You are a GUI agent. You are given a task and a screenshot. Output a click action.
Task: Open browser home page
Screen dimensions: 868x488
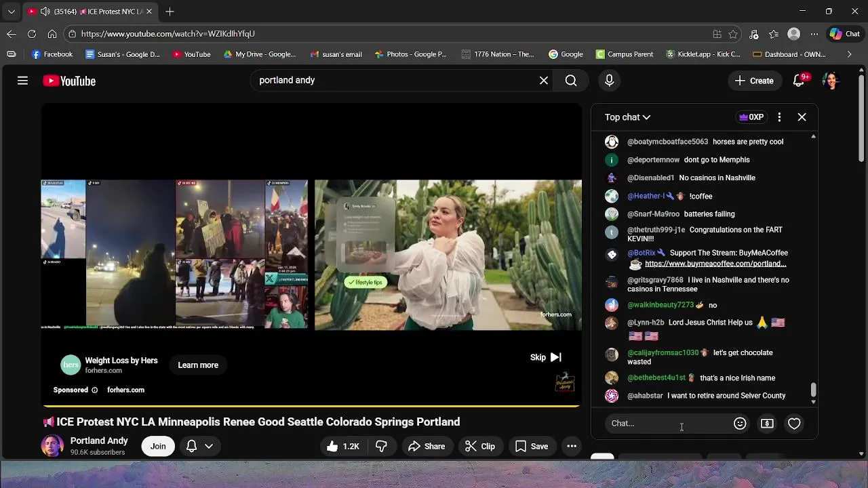(x=52, y=33)
